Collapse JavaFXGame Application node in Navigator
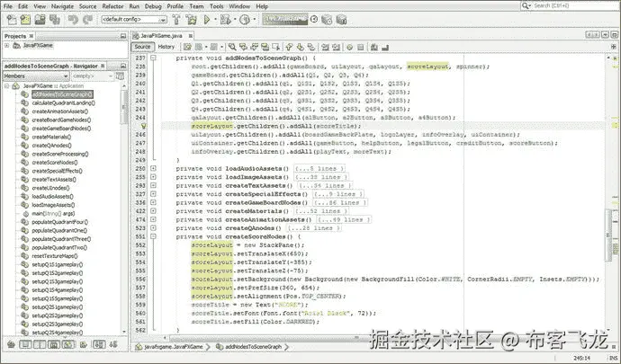621x364 pixels. click(6, 86)
